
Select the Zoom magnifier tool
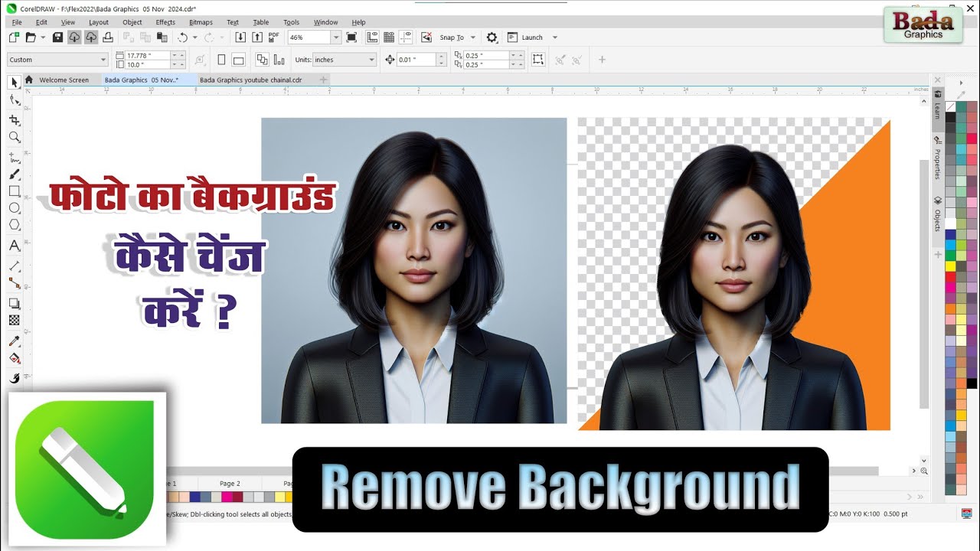pos(15,138)
